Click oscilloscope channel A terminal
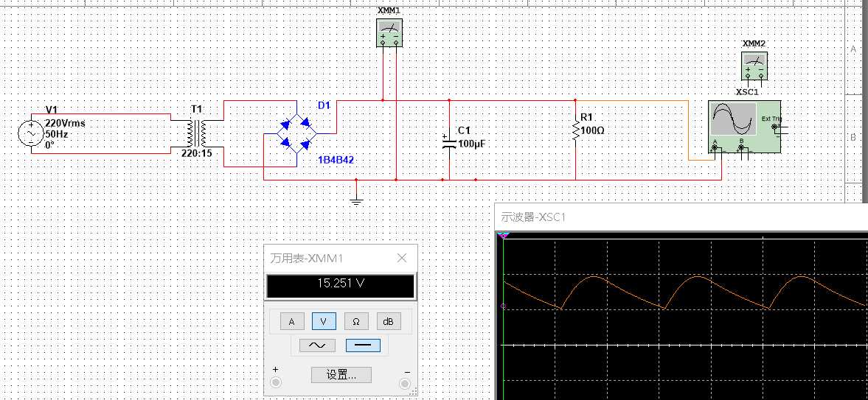Image resolution: width=868 pixels, height=400 pixels. pyautogui.click(x=715, y=149)
